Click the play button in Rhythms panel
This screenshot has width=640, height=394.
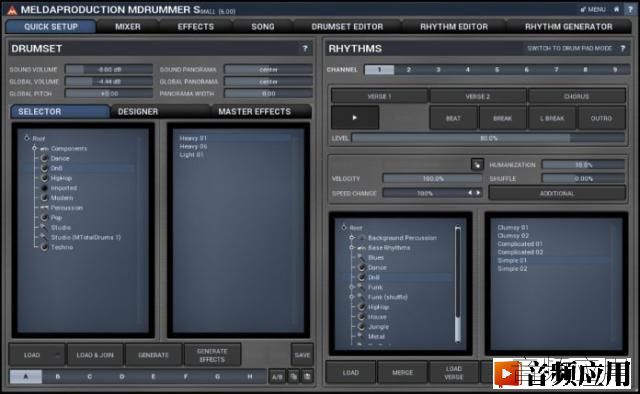[355, 118]
